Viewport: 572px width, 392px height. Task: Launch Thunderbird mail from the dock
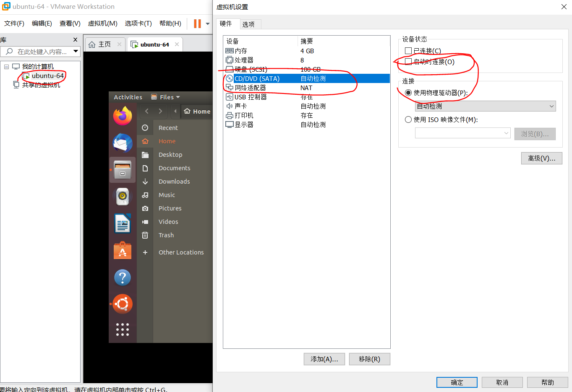123,143
